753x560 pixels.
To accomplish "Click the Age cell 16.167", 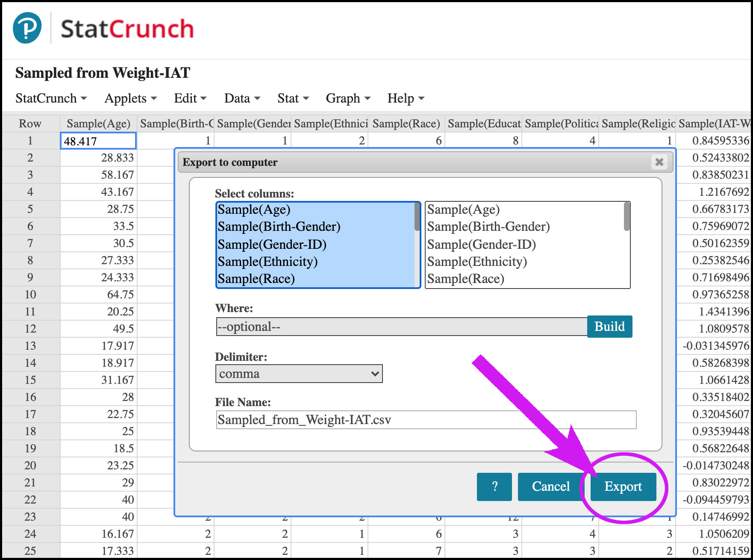I will [x=99, y=534].
